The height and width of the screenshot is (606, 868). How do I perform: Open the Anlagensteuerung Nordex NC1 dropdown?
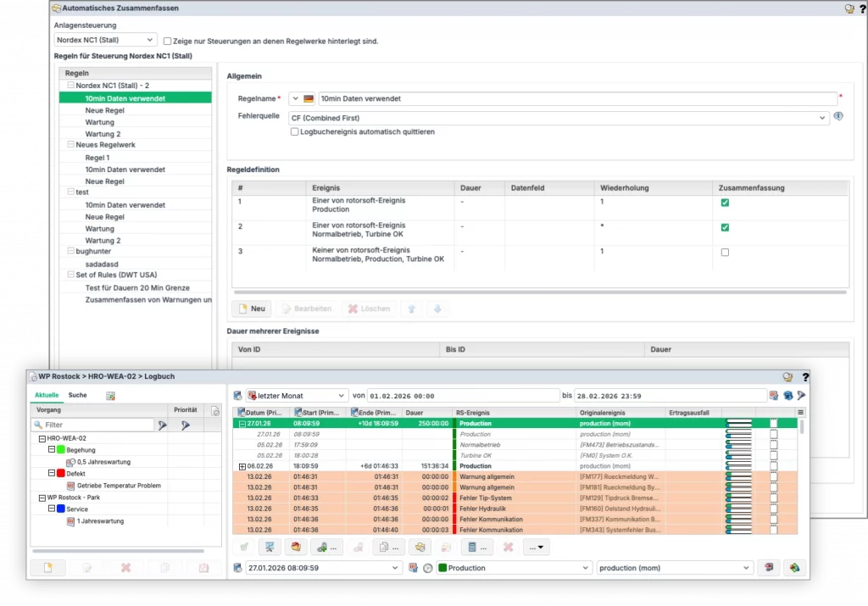[106, 40]
